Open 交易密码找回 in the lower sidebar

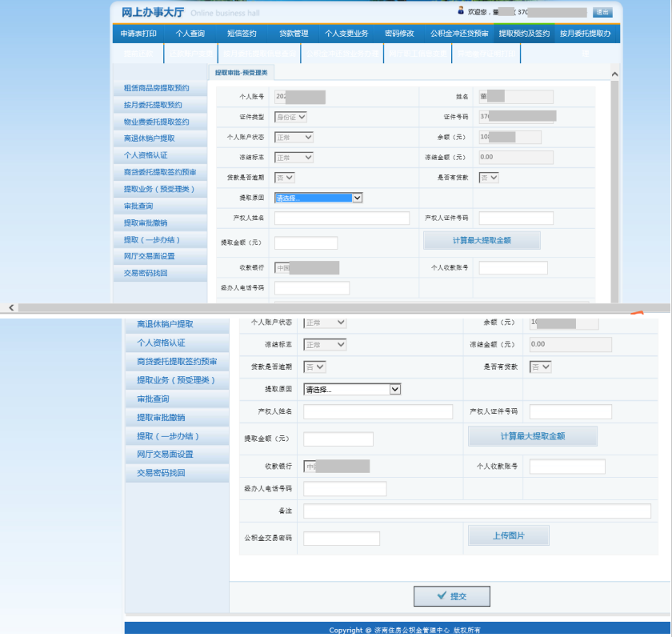(177, 473)
